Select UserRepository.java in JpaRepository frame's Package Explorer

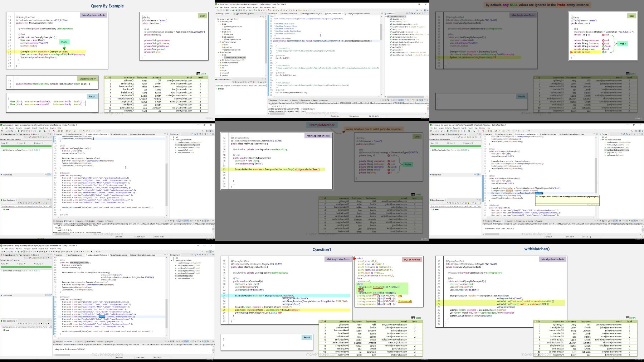[233, 39]
